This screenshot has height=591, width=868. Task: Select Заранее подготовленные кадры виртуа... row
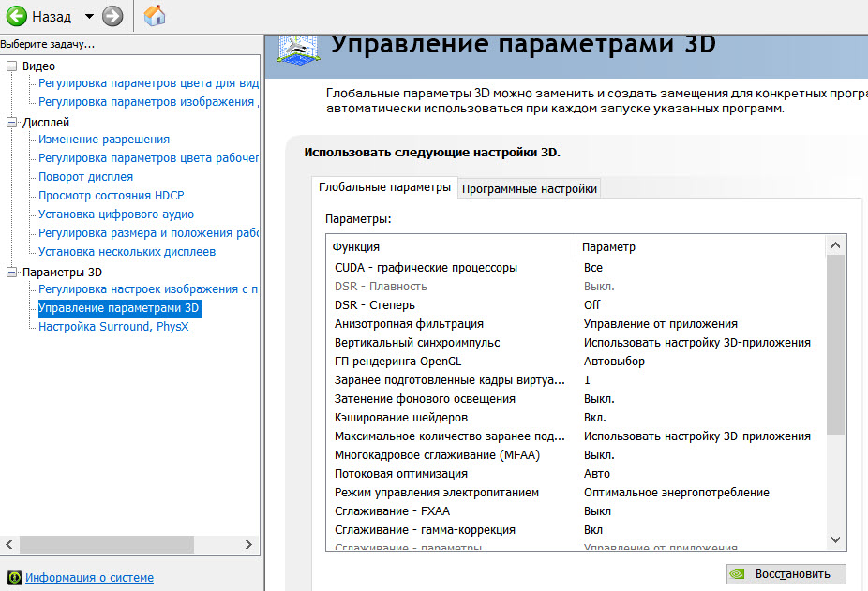coord(576,380)
